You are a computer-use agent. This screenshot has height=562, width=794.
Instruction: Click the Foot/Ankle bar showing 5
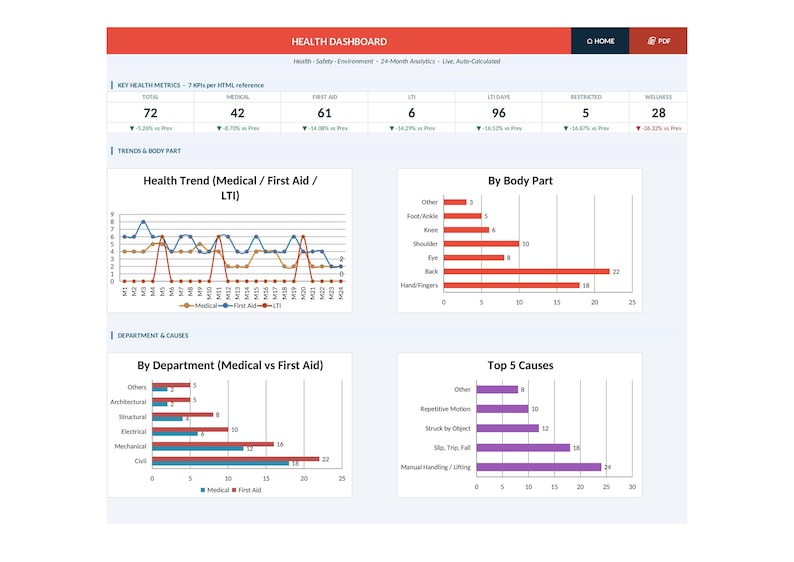[462, 216]
